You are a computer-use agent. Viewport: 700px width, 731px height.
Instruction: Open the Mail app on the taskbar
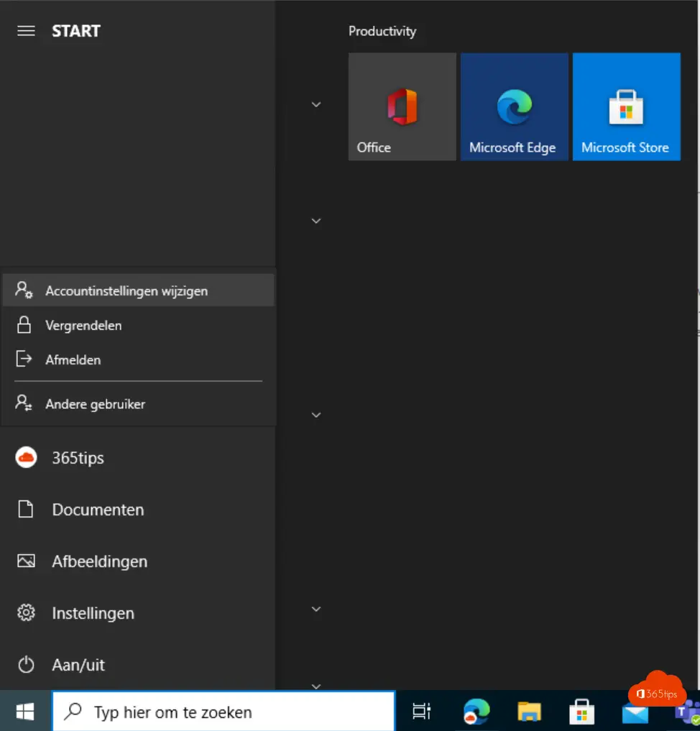click(x=635, y=713)
